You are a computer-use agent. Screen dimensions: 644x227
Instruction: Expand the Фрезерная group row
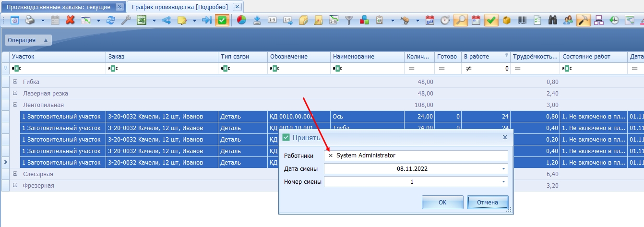(15, 185)
